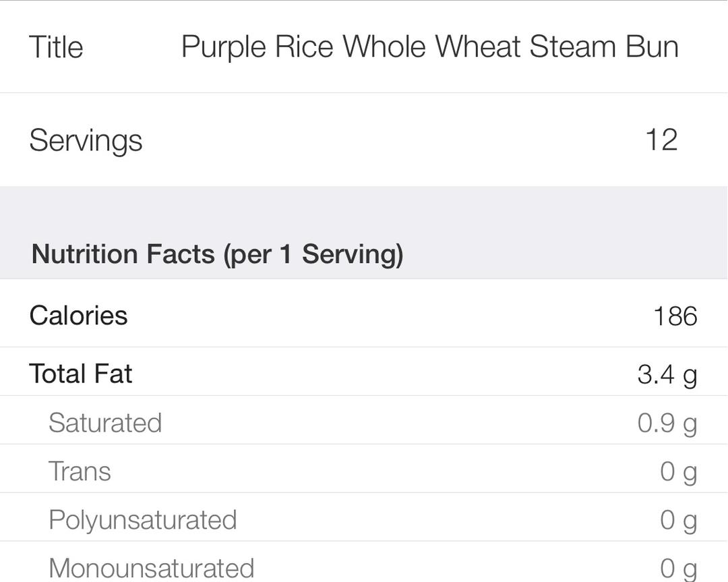The width and height of the screenshot is (728, 582).
Task: Tap the 186 calories value
Action: (675, 316)
